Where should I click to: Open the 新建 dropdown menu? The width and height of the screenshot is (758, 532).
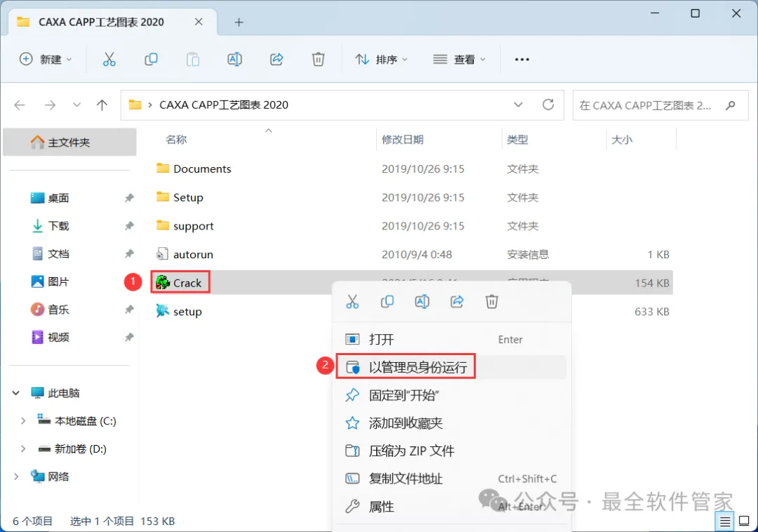[46, 60]
